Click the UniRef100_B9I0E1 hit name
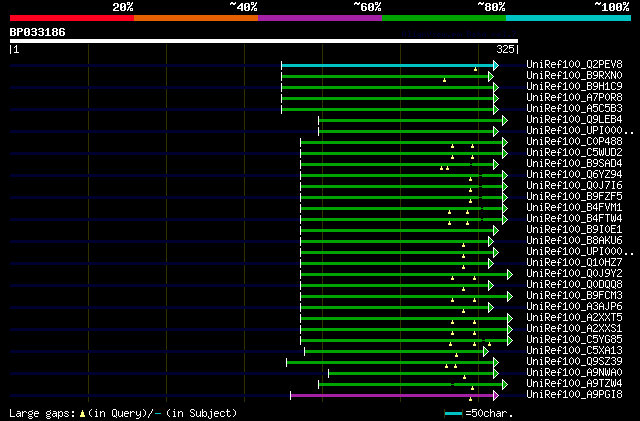 point(574,230)
